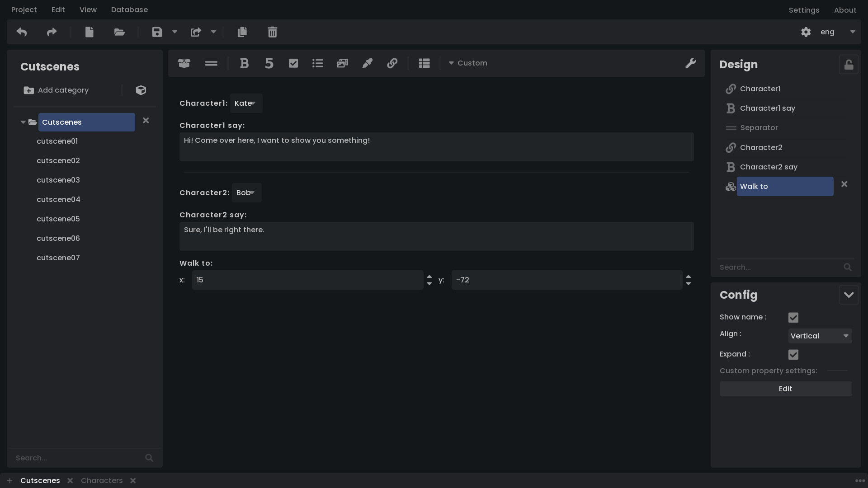This screenshot has height=488, width=868.
Task: Insert a bullet list element
Action: [x=318, y=63]
